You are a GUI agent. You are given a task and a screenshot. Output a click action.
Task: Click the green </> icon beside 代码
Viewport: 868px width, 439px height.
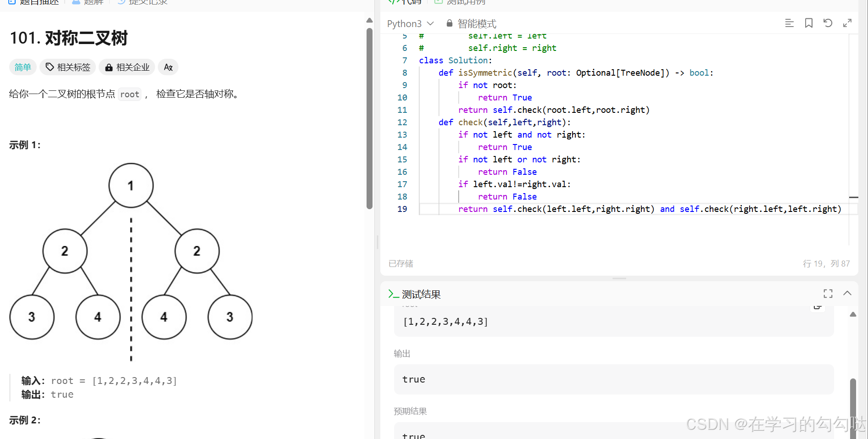click(394, 2)
